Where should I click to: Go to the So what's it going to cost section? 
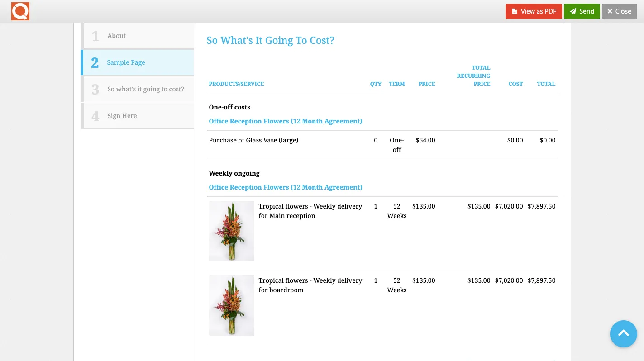click(145, 89)
